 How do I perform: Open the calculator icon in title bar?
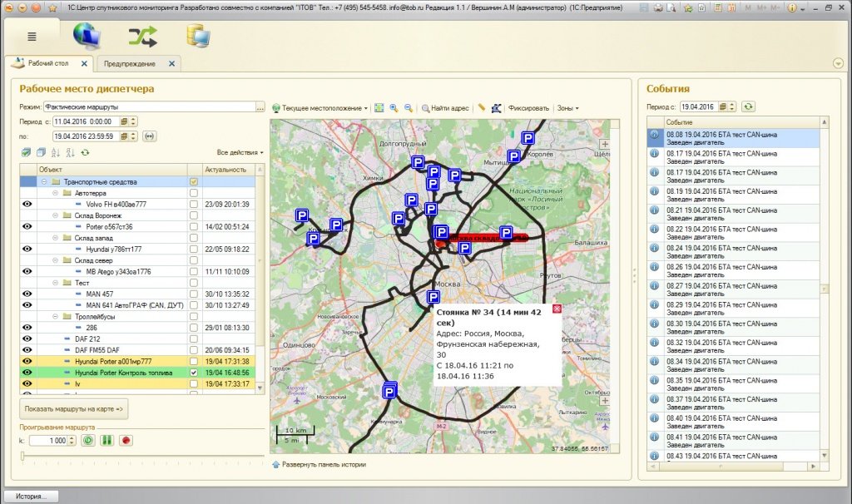[718, 8]
